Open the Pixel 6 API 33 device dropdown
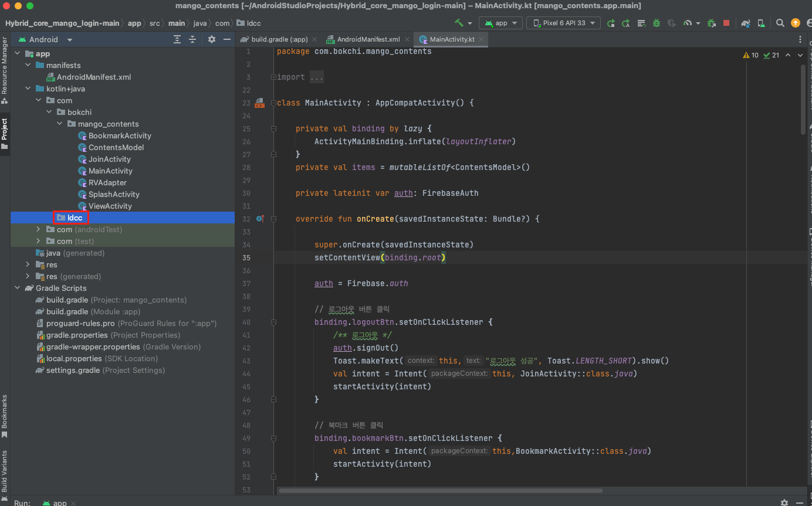The image size is (812, 506). click(563, 23)
